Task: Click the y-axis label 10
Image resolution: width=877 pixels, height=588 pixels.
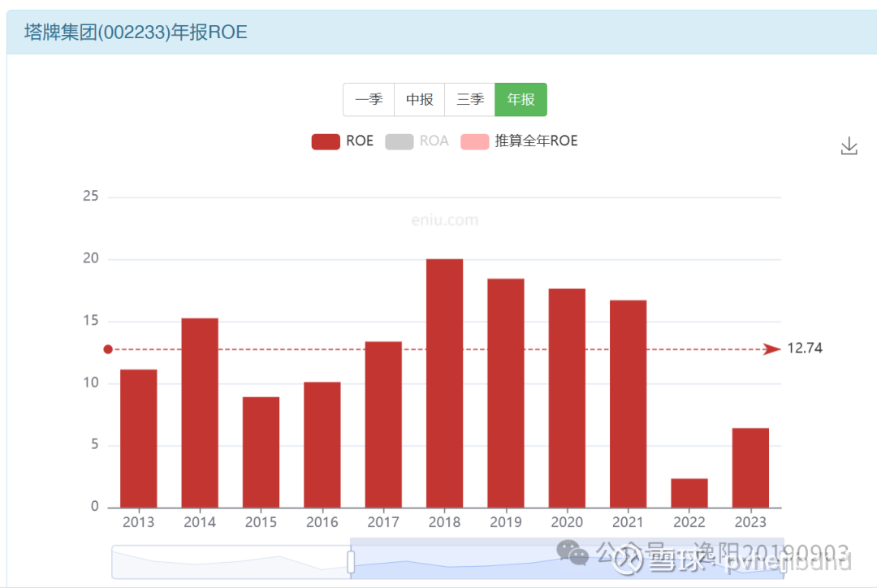Action: (x=91, y=383)
